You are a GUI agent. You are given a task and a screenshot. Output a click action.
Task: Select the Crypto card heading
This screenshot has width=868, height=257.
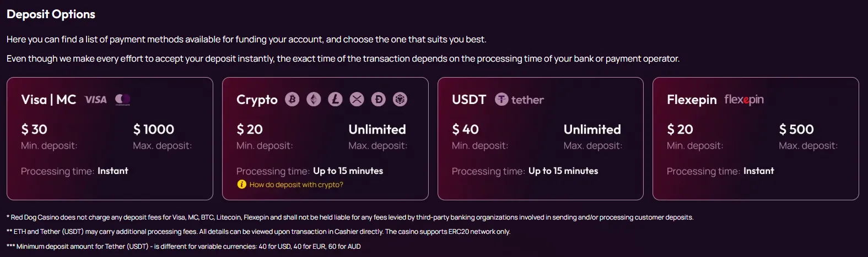click(257, 100)
